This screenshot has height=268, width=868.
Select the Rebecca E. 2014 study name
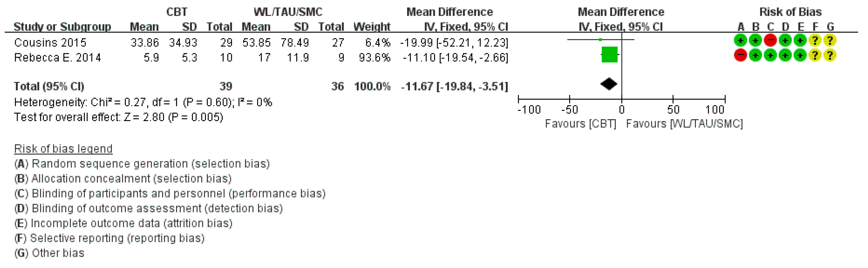coord(57,58)
